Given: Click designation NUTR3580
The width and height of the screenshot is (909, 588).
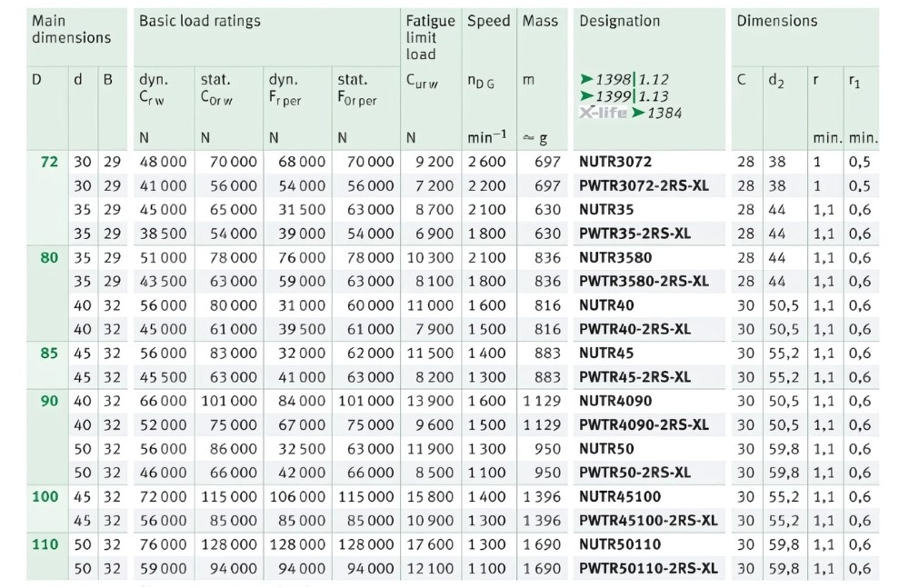Looking at the screenshot, I should pos(615,257).
